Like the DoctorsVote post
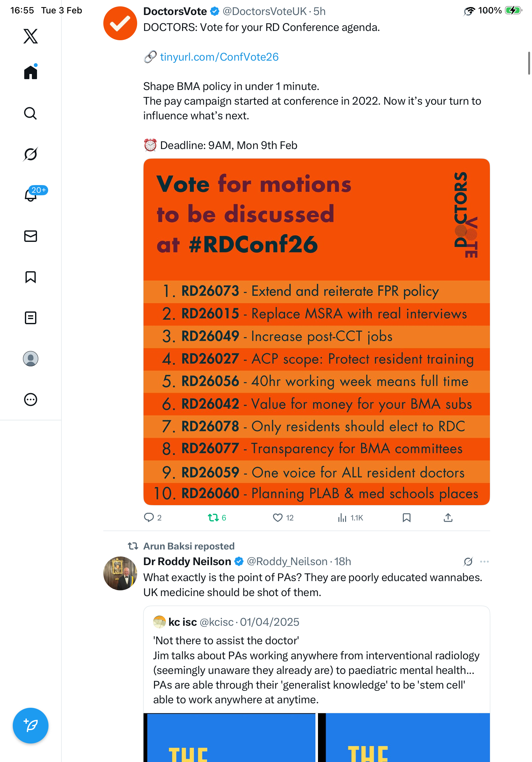532x762 pixels. (x=277, y=518)
